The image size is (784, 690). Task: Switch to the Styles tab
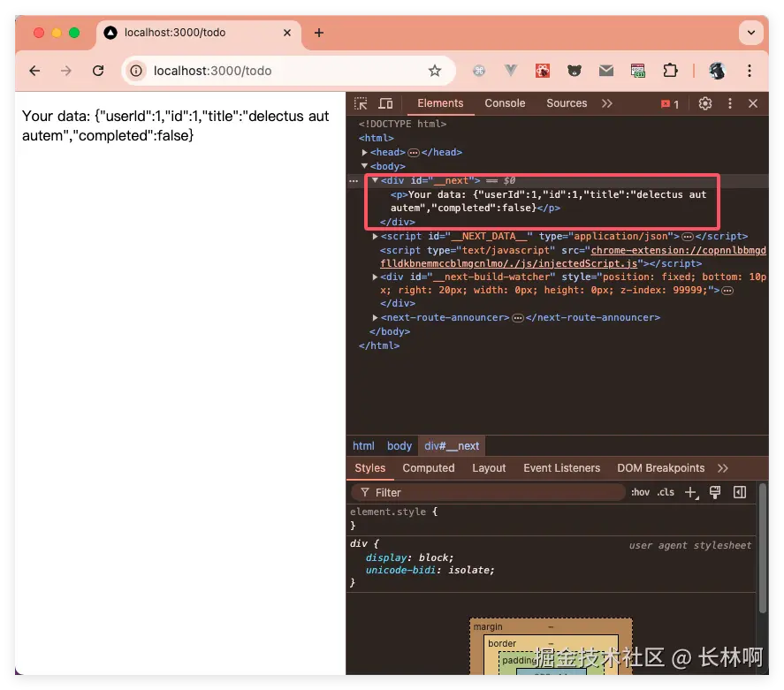tap(370, 468)
